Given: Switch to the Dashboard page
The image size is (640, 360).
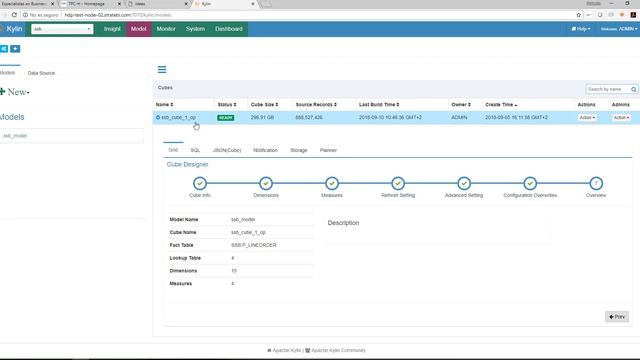Looking at the screenshot, I should (x=229, y=29).
